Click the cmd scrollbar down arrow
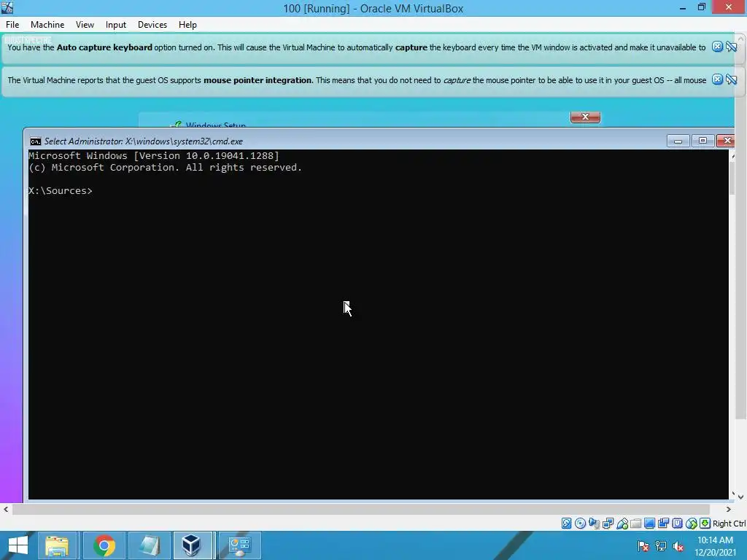 (732, 495)
